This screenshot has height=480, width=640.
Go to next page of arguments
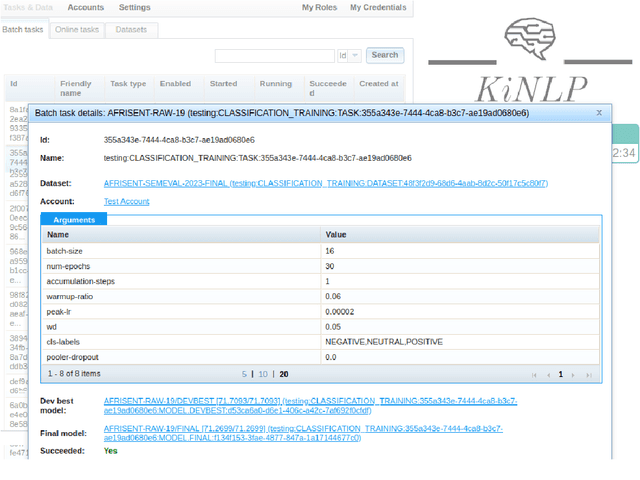click(574, 375)
